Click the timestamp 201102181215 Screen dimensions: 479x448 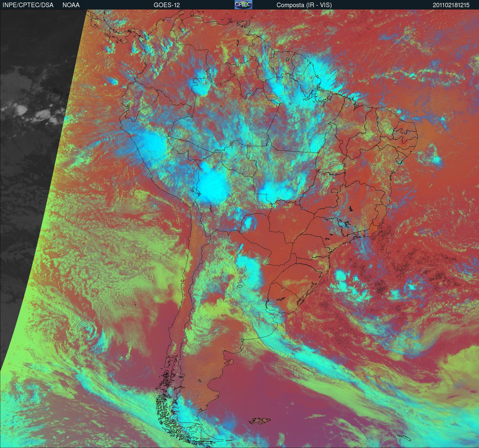pos(451,5)
